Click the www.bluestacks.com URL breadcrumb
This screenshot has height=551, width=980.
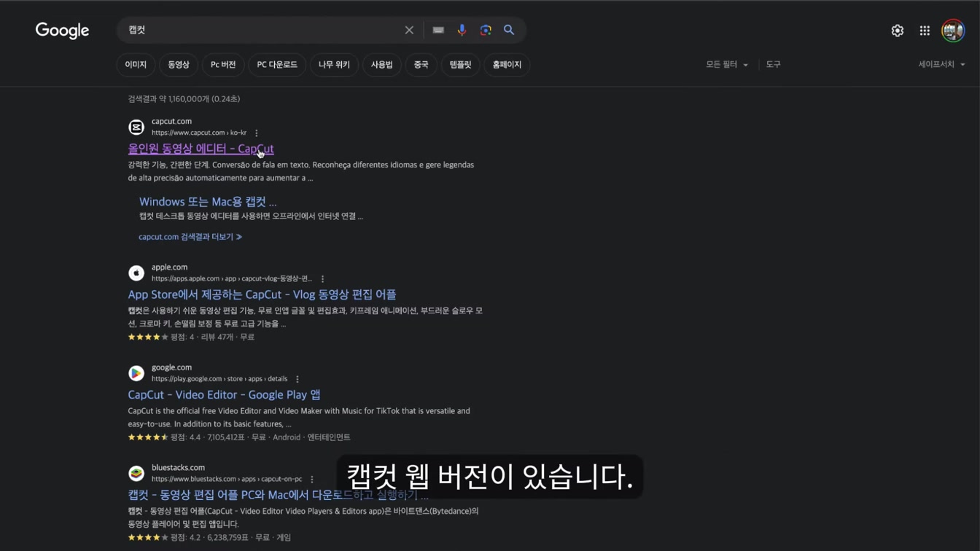pyautogui.click(x=227, y=479)
